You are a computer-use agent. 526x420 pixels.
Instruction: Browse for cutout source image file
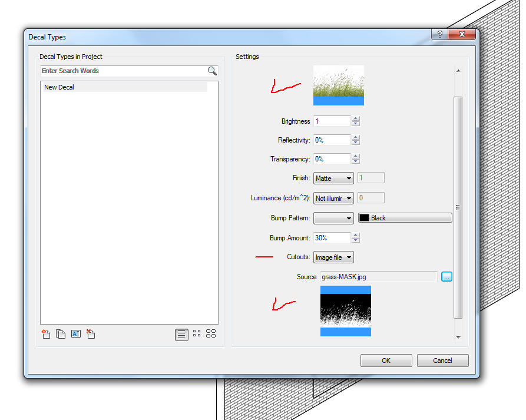tap(446, 277)
